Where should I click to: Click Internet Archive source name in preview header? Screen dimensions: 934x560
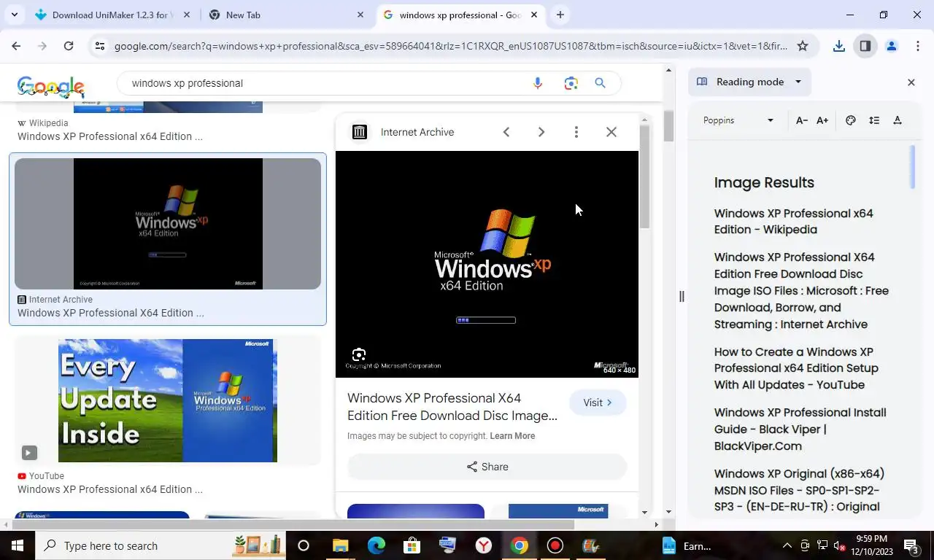417,132
